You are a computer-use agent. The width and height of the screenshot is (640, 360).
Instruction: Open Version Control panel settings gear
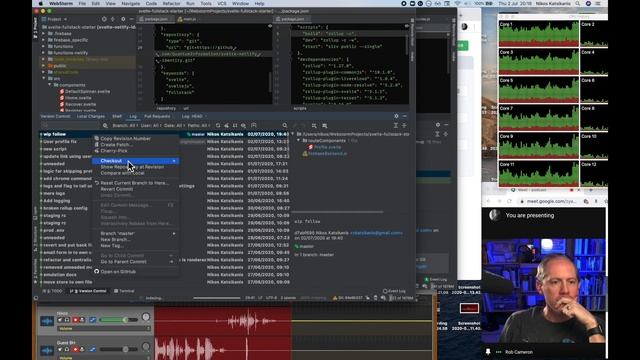pos(396,116)
